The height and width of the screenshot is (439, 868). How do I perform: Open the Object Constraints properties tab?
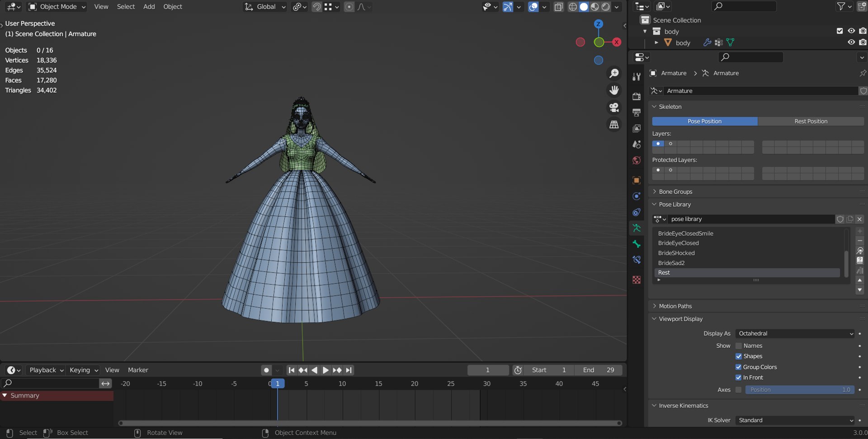point(637,212)
